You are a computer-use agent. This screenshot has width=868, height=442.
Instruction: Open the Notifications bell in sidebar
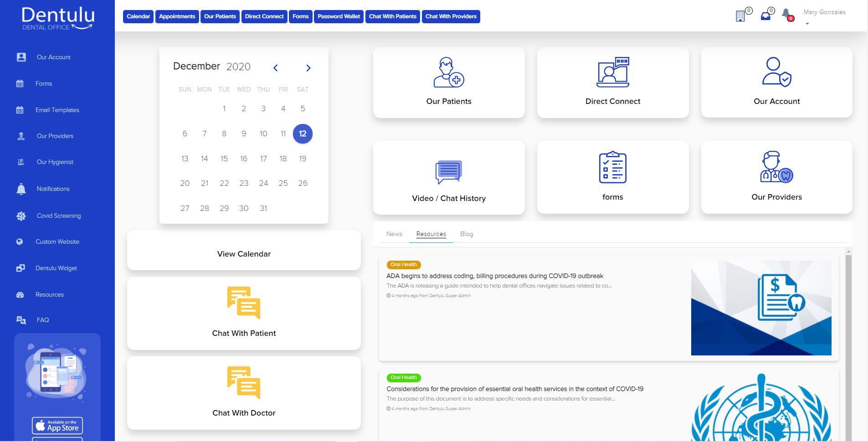(21, 189)
